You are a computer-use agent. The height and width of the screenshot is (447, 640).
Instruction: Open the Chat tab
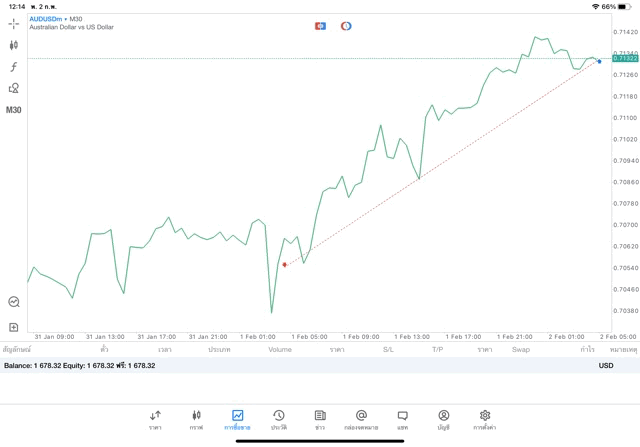(402, 419)
